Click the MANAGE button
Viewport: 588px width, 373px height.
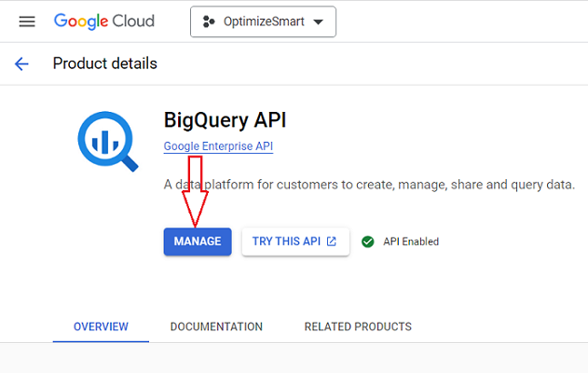(x=198, y=242)
